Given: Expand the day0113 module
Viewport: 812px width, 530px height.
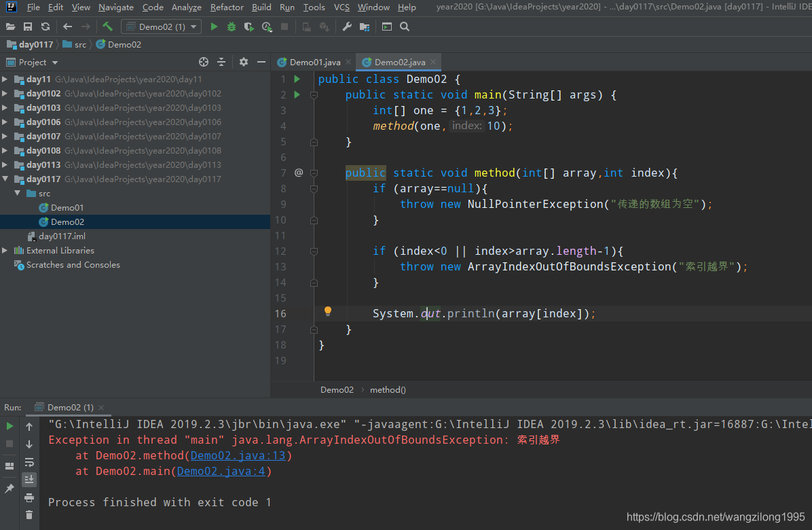Looking at the screenshot, I should pyautogui.click(x=5, y=164).
